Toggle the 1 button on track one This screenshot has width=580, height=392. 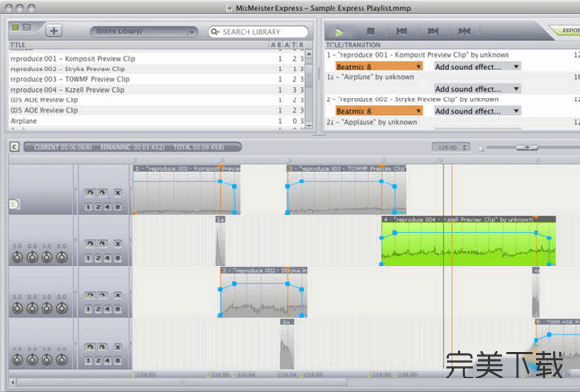88,207
